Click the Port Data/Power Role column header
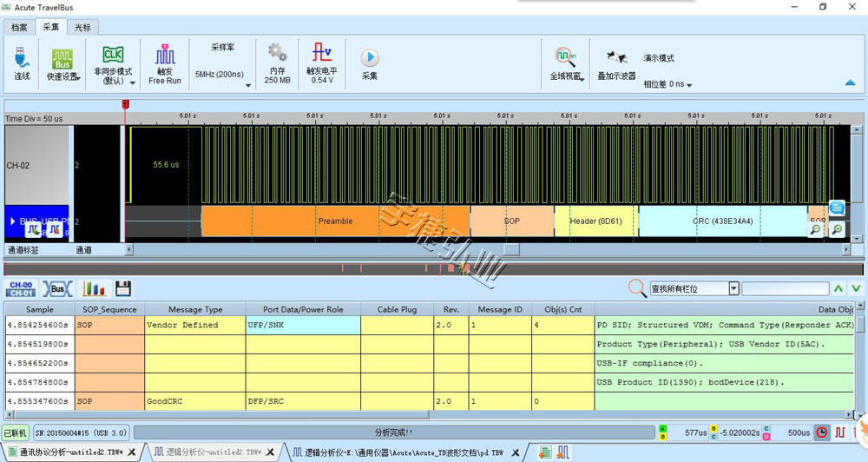This screenshot has height=462, width=868. point(303,310)
